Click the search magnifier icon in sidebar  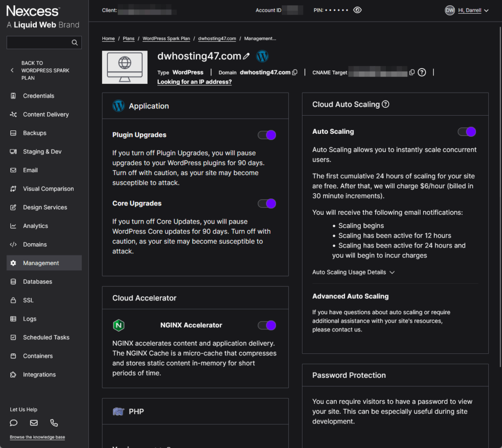(75, 43)
